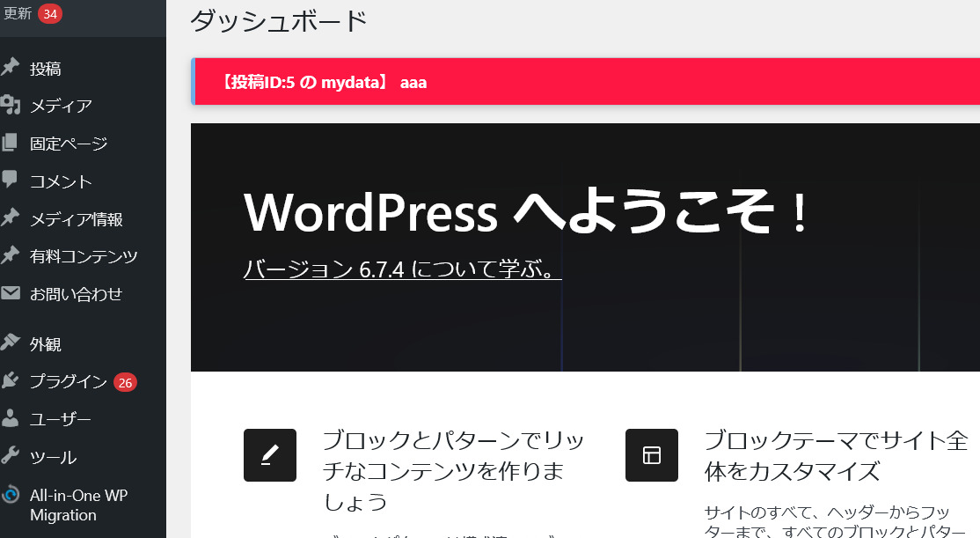Click the red 26 plugin update badge
The width and height of the screenshot is (980, 538).
click(126, 382)
